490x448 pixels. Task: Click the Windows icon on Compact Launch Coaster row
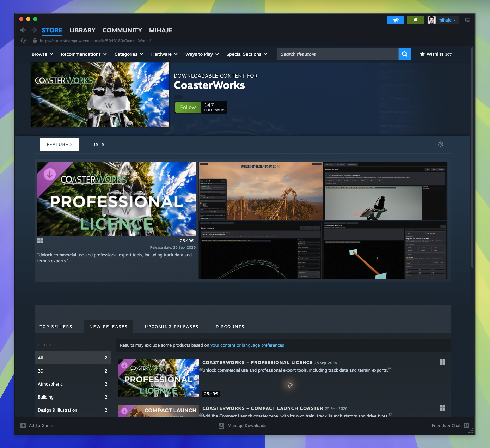(x=442, y=408)
